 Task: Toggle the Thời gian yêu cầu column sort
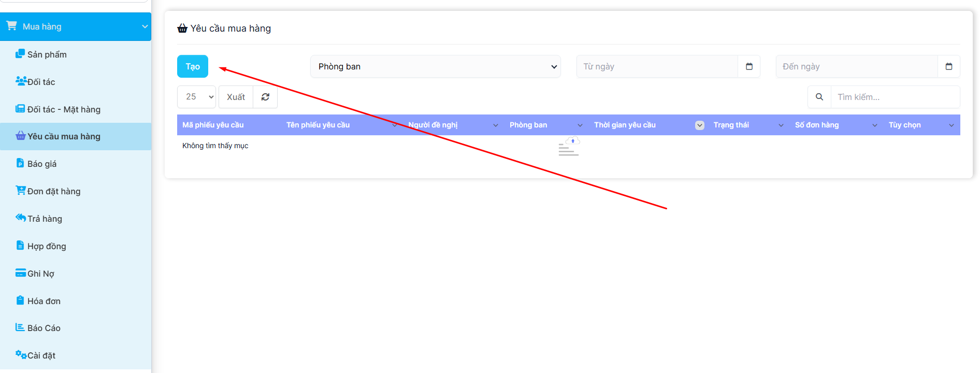point(699,125)
